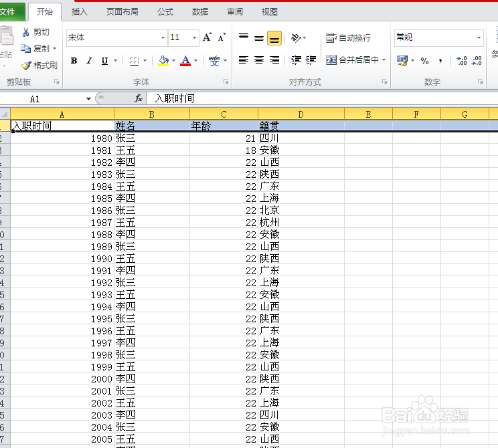This screenshot has width=498, height=448.
Task: Click the Copy icon
Action: pyautogui.click(x=25, y=49)
